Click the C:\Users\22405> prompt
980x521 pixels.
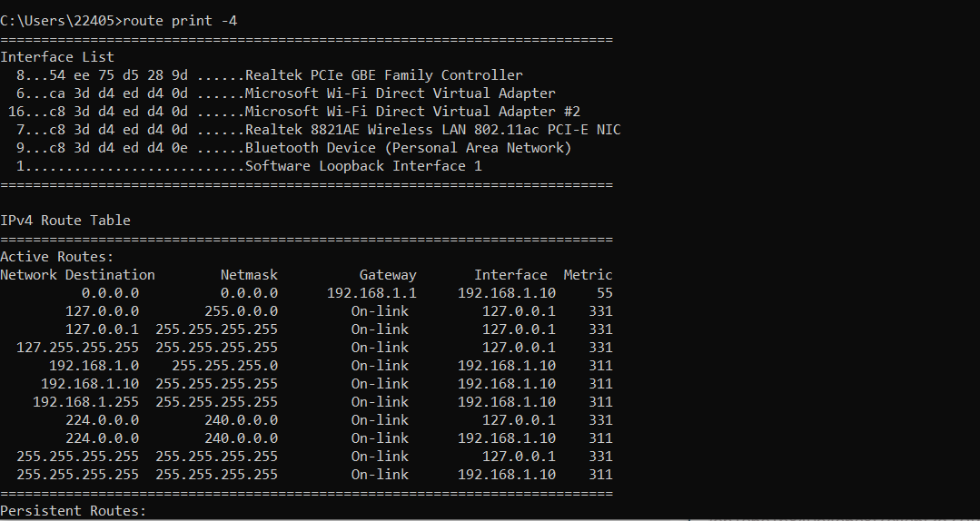(61, 21)
